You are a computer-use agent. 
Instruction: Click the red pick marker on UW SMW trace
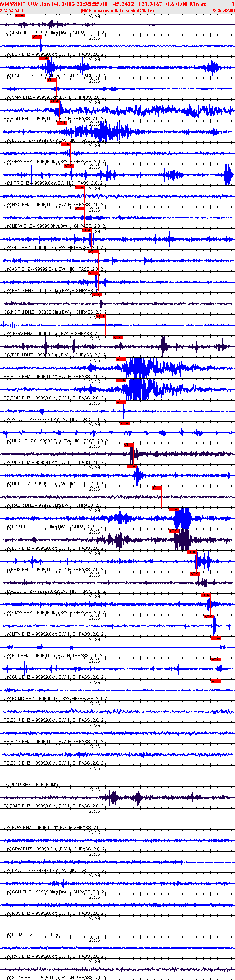(52, 80)
